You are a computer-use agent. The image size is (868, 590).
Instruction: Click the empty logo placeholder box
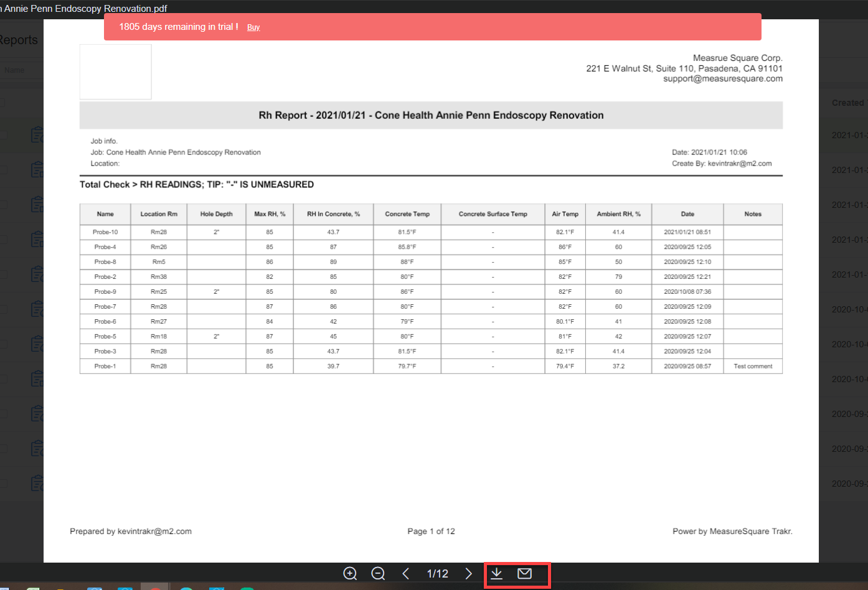point(115,72)
